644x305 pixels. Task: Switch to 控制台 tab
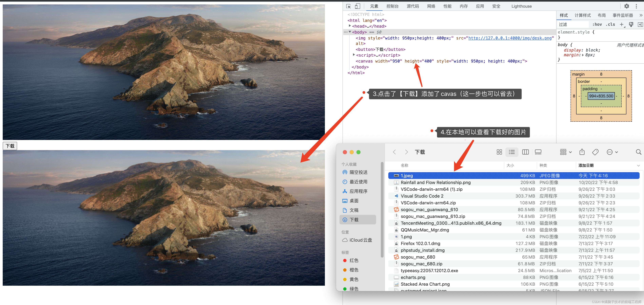(392, 6)
